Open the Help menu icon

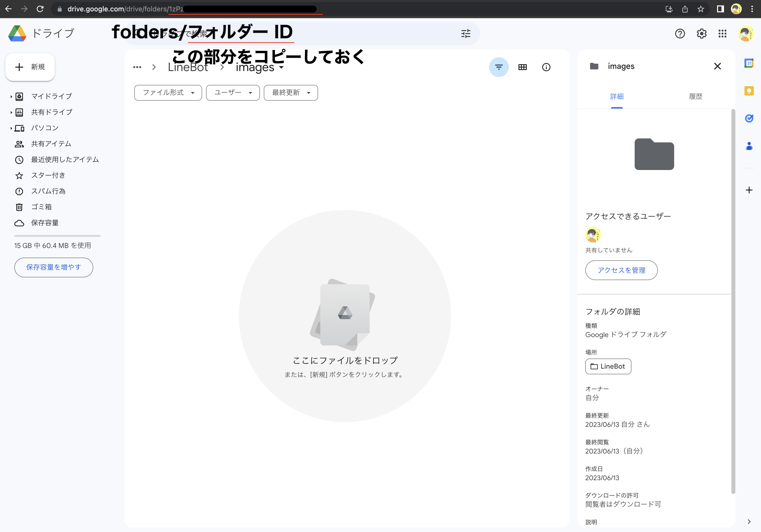[680, 34]
